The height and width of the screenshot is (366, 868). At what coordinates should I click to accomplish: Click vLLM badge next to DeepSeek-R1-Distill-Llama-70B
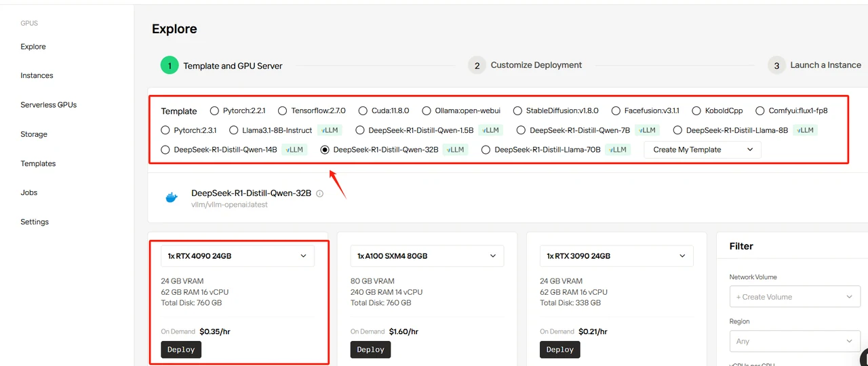[619, 150]
